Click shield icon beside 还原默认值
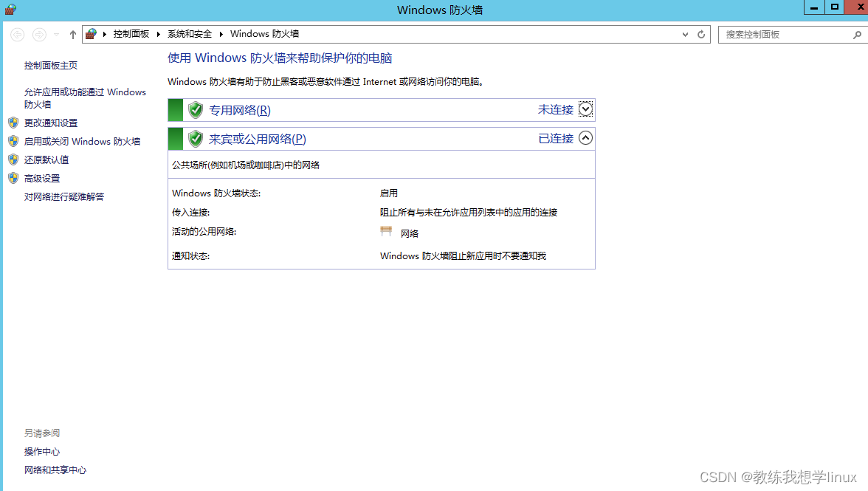This screenshot has height=491, width=868. tap(13, 159)
